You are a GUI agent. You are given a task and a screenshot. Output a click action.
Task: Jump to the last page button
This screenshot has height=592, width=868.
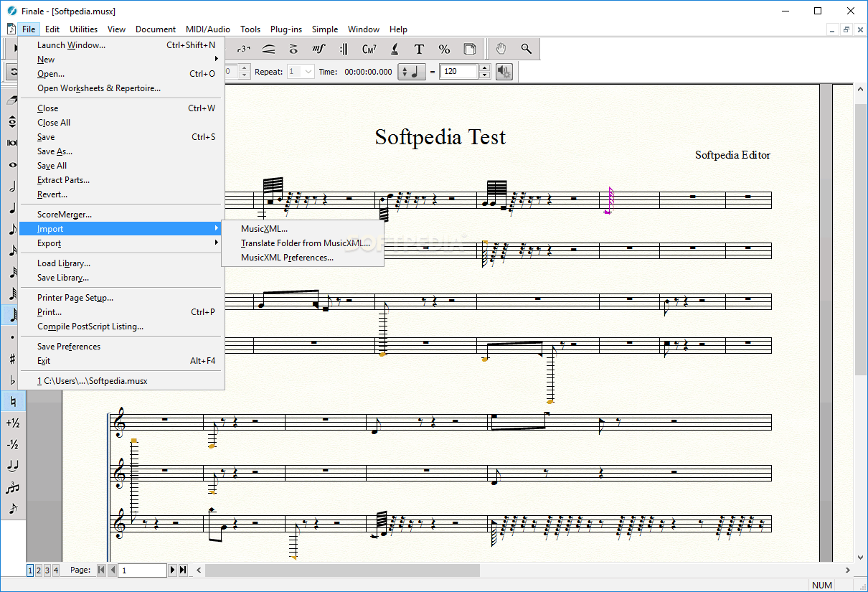click(183, 570)
